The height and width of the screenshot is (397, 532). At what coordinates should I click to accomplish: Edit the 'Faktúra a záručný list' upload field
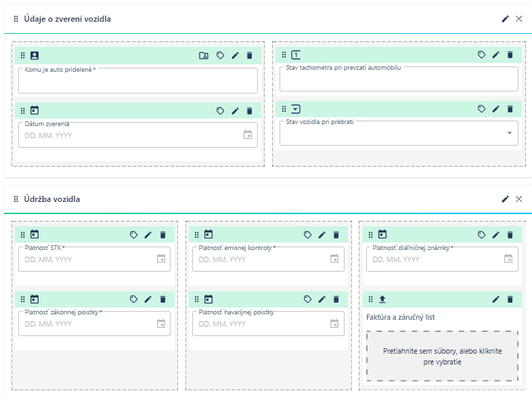point(495,299)
